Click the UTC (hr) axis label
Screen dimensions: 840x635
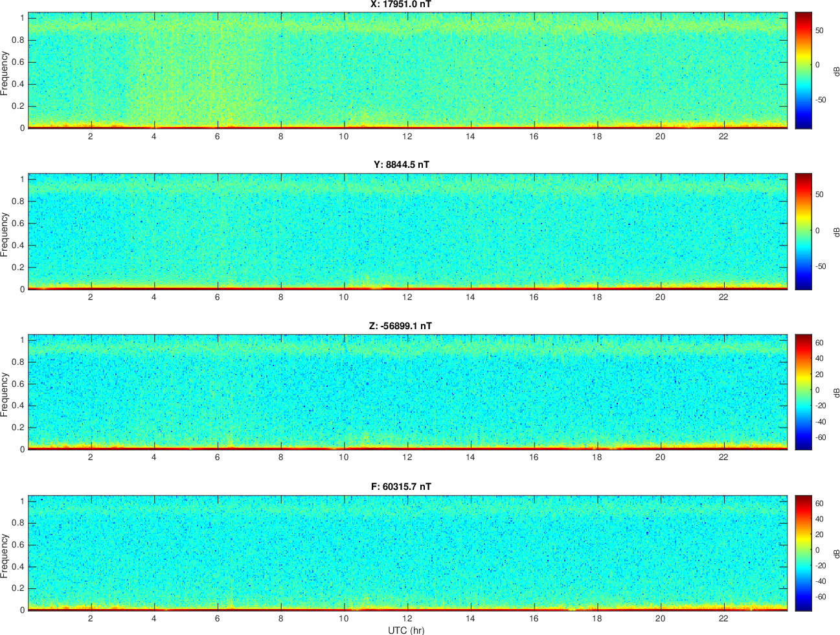coord(406,630)
